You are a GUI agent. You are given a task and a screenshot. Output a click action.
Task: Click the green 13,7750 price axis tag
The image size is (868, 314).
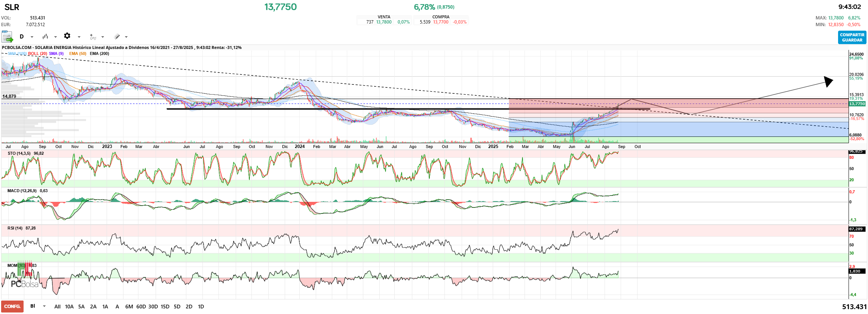857,104
